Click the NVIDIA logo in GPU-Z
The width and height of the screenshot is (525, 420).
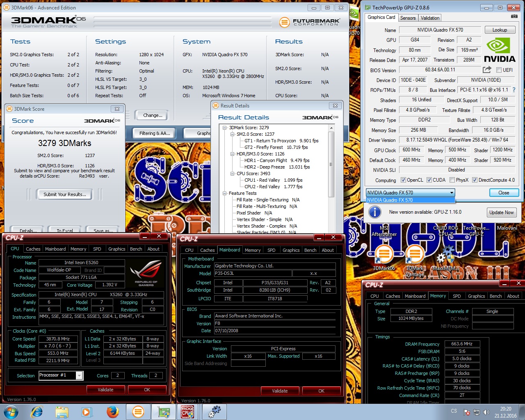coord(500,50)
